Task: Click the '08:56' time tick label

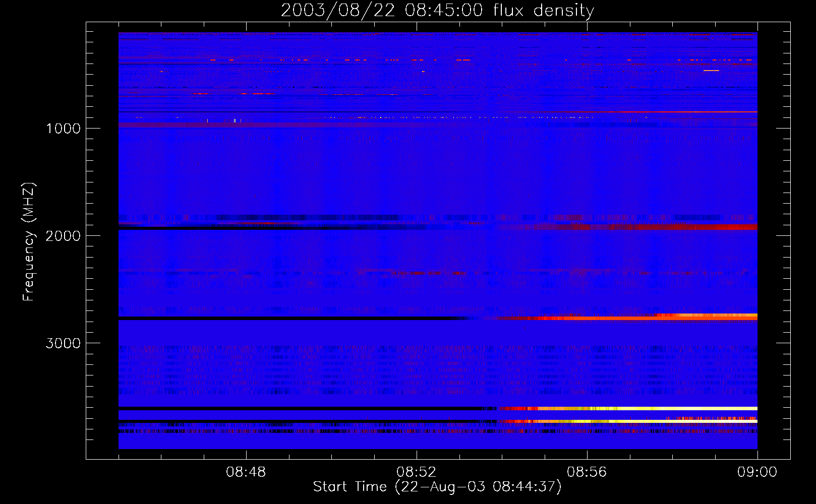Action: (587, 472)
